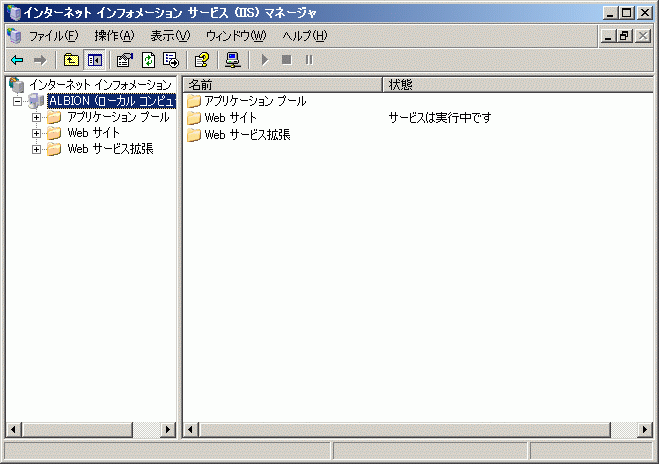
Task: Select アプリケーション プール label in tree
Action: 118,117
